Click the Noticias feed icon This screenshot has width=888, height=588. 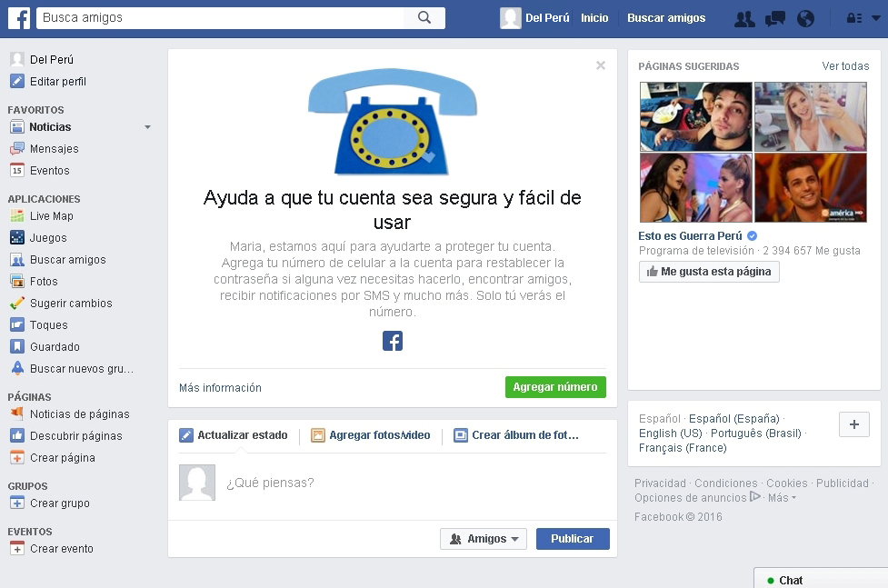pyautogui.click(x=17, y=127)
